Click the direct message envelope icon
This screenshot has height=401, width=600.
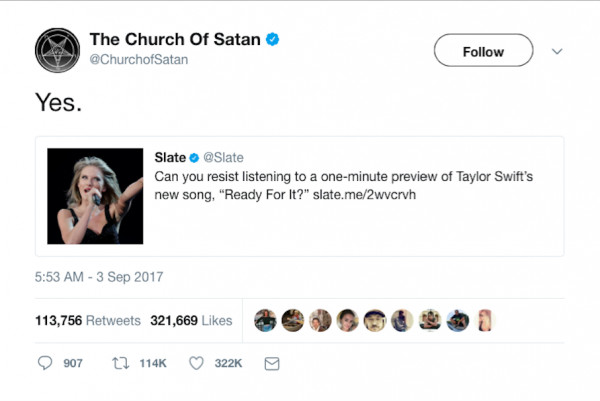coord(270,363)
